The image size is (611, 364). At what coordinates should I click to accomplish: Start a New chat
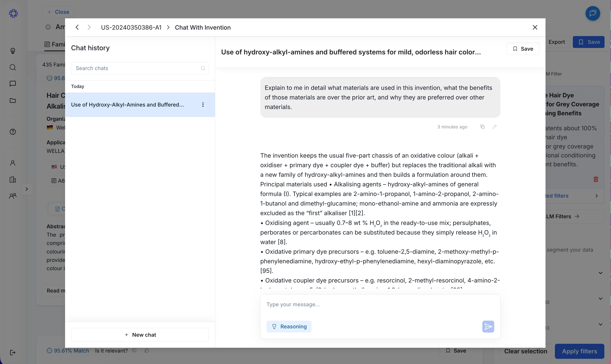140,335
